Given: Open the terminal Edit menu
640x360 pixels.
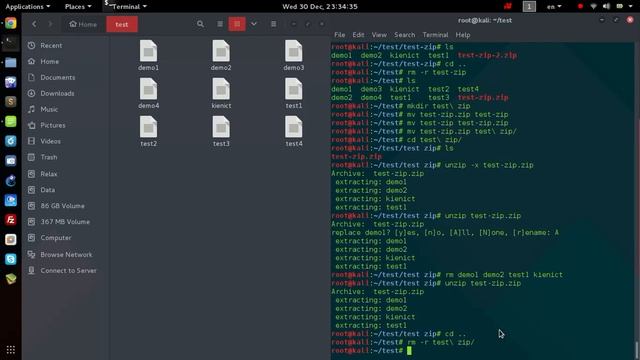Looking at the screenshot, I should (x=358, y=35).
